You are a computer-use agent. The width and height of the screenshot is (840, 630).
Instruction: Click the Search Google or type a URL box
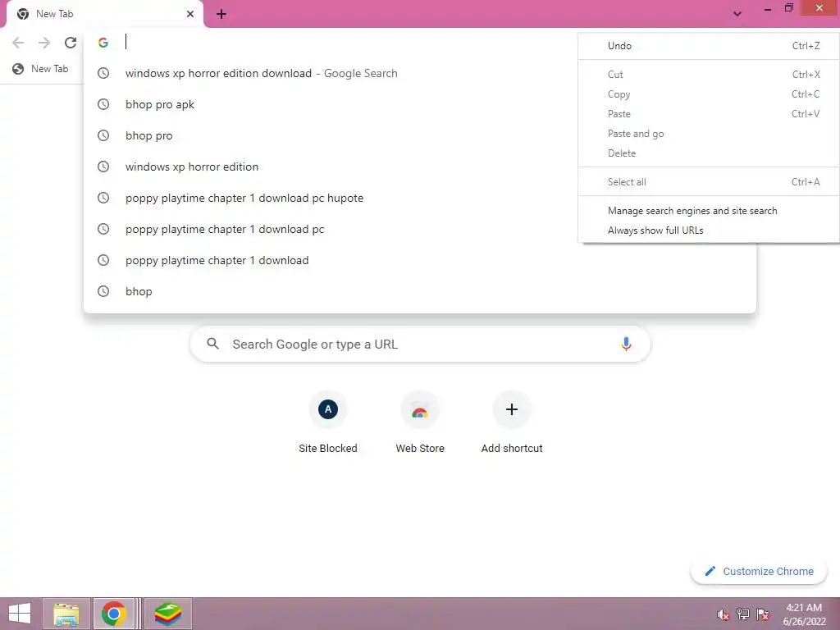(x=420, y=344)
